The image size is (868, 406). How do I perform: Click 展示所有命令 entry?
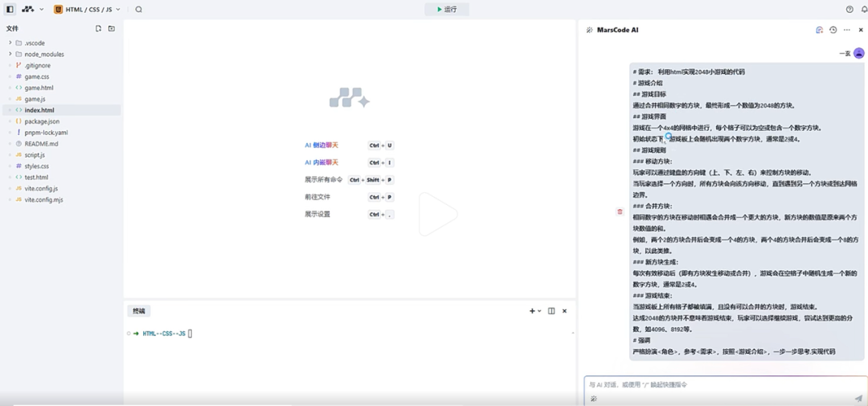tap(324, 179)
